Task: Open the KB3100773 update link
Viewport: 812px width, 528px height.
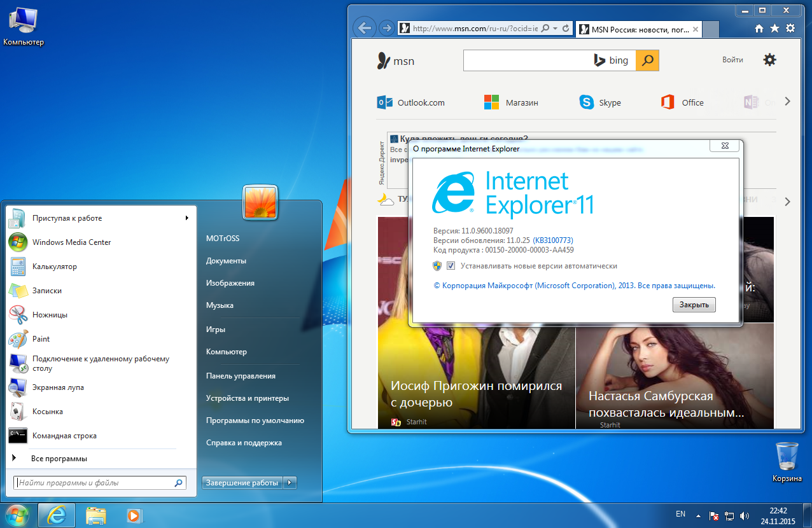Action: point(553,240)
